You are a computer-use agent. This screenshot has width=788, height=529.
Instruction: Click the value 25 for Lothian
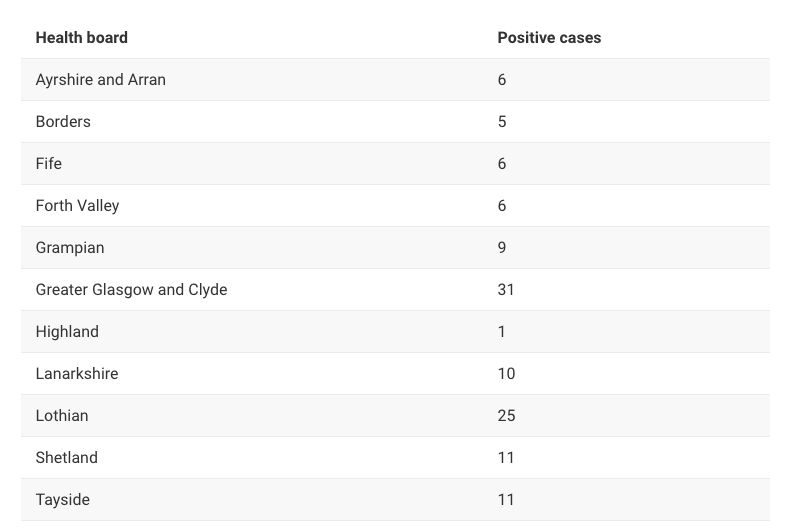tap(506, 416)
